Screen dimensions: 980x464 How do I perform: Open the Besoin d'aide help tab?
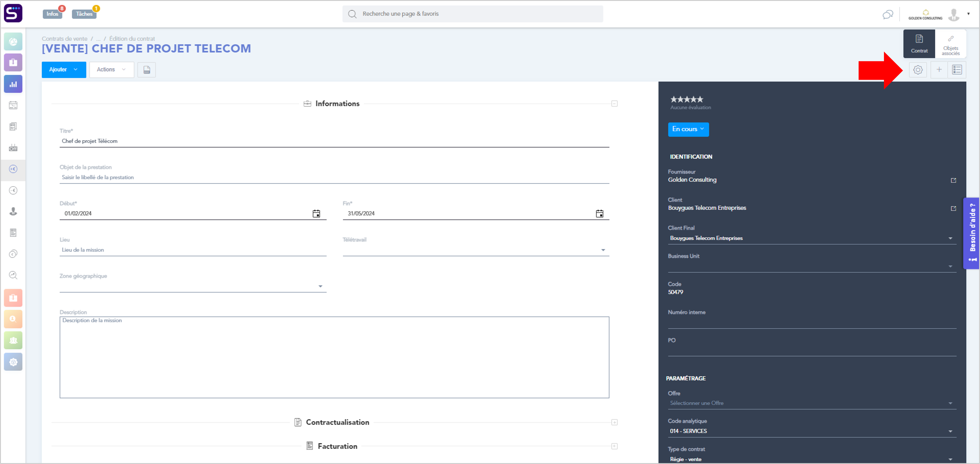[x=972, y=233]
